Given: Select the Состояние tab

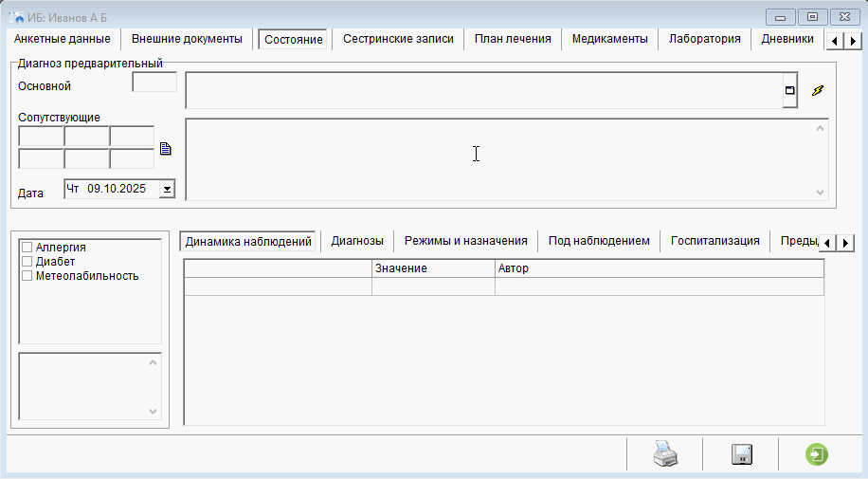Looking at the screenshot, I should point(294,39).
